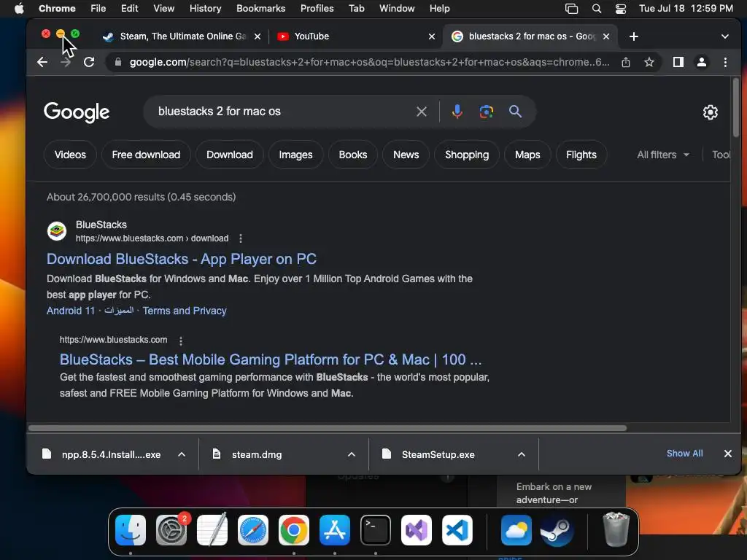
Task: Open the Terms and Privacy sitelink
Action: pos(185,311)
